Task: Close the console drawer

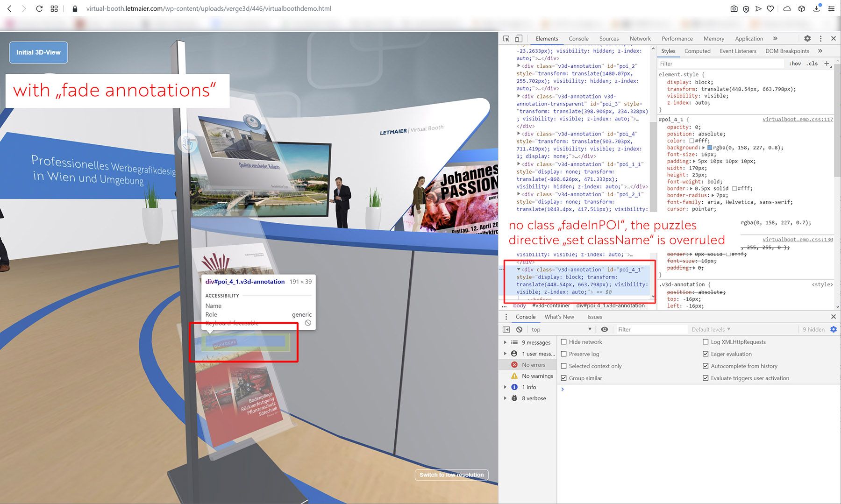Action: (834, 317)
